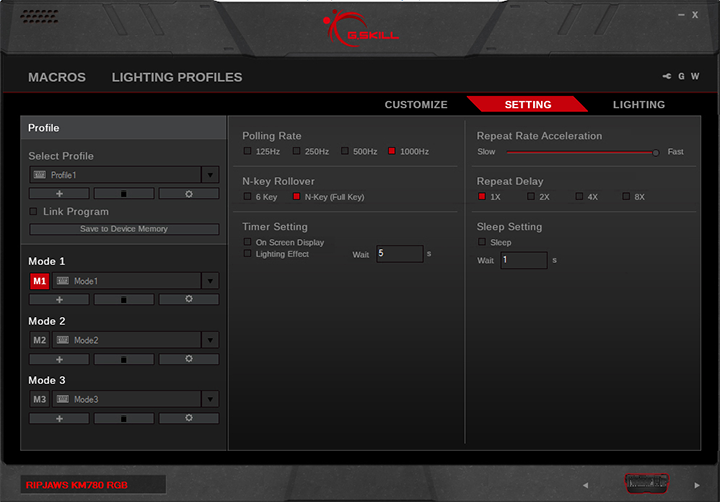
Task: Click the key lock icon near G W
Action: pyautogui.click(x=667, y=77)
